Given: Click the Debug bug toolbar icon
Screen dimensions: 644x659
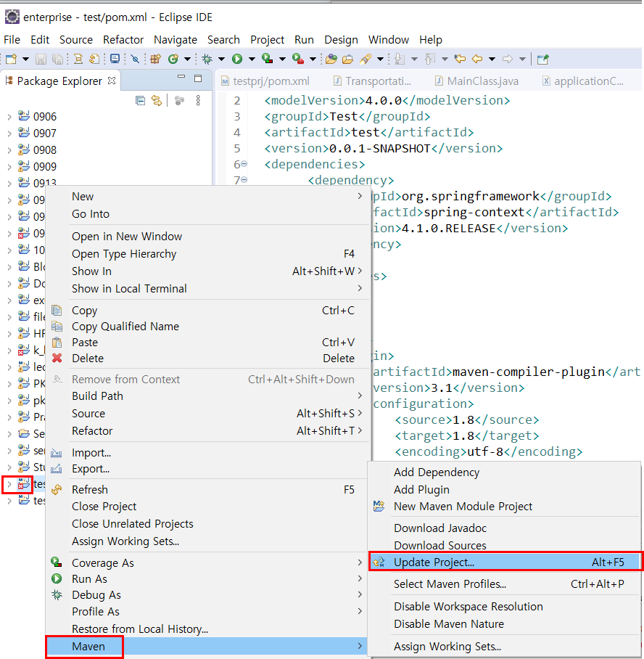Looking at the screenshot, I should pyautogui.click(x=207, y=60).
